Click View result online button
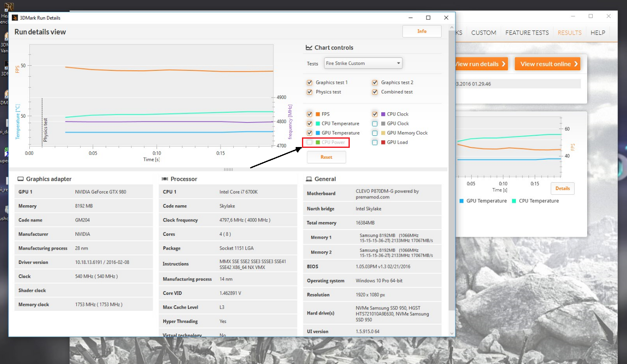Viewport: 627px width, 364px height. (548, 64)
